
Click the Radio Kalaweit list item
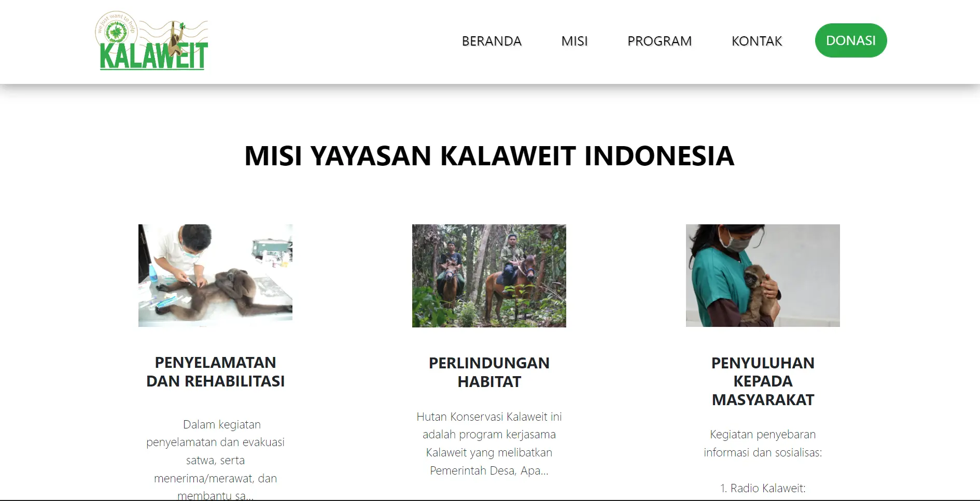pos(763,488)
